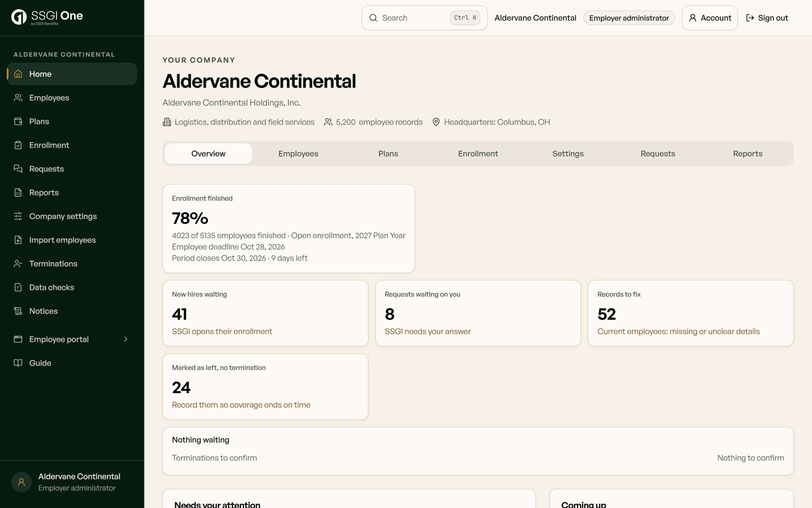The width and height of the screenshot is (812, 508).
Task: Select the Reports tab
Action: coord(748,154)
